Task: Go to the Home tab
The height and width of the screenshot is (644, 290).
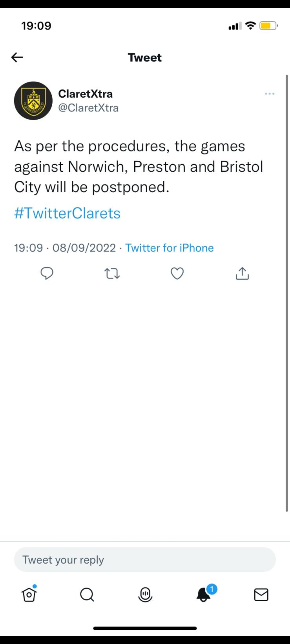Action: click(29, 594)
